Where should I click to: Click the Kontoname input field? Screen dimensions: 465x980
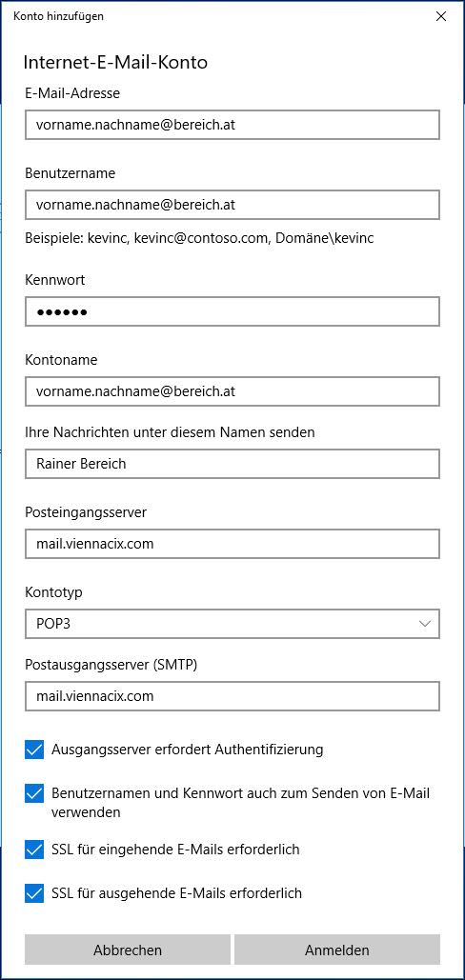pyautogui.click(x=232, y=391)
